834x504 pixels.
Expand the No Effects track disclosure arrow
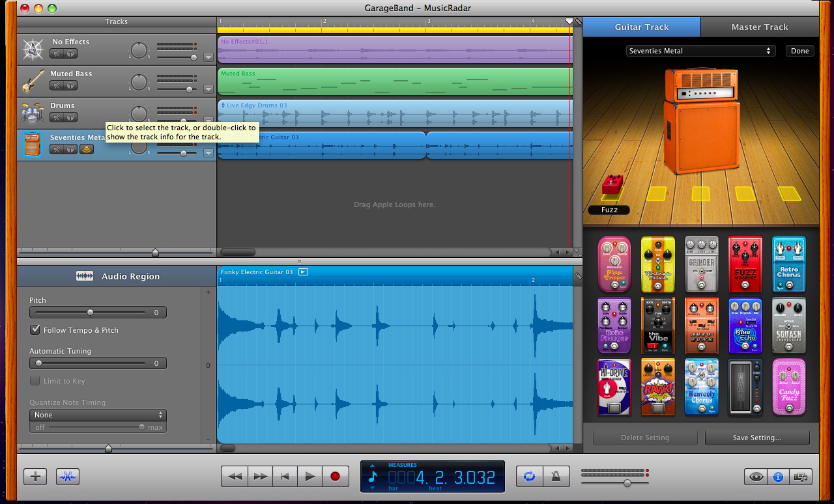click(208, 57)
